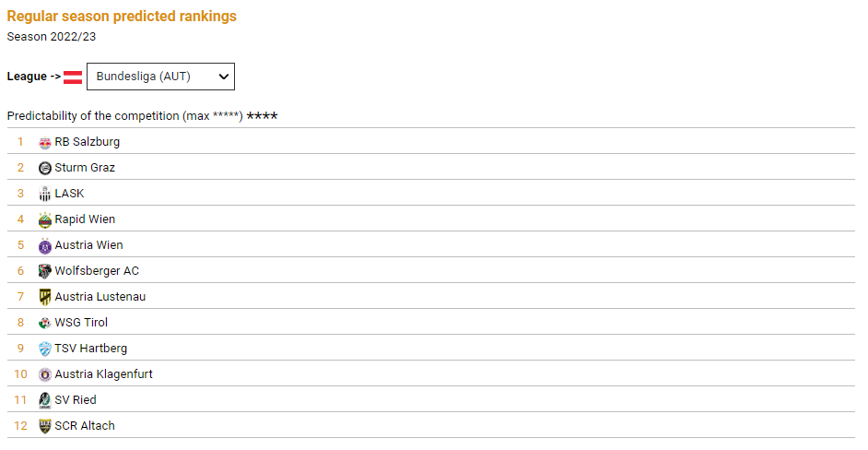Click the Sturm Graz club logo
This screenshot has height=450, width=868.
pos(45,169)
